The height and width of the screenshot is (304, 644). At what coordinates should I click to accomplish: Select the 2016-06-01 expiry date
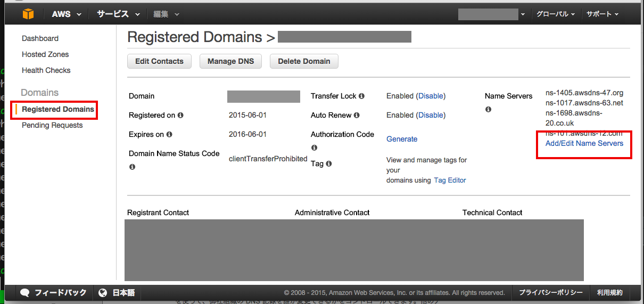247,134
